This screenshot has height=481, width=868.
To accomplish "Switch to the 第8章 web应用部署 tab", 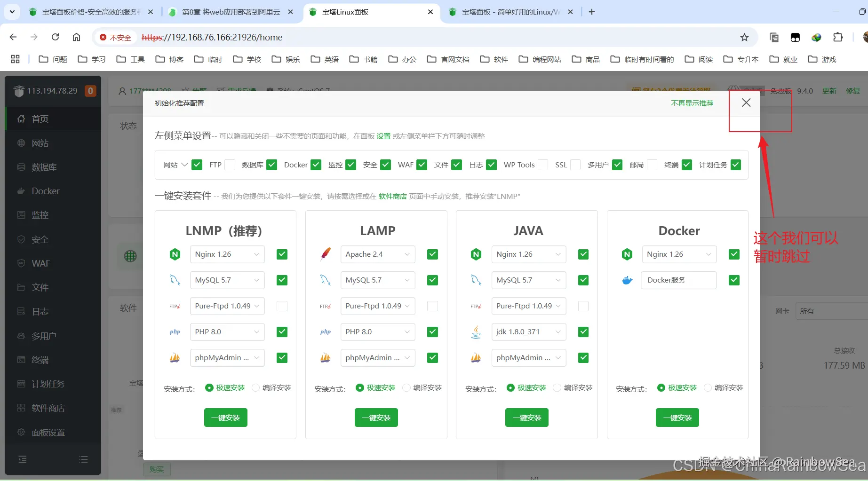I will tap(231, 12).
